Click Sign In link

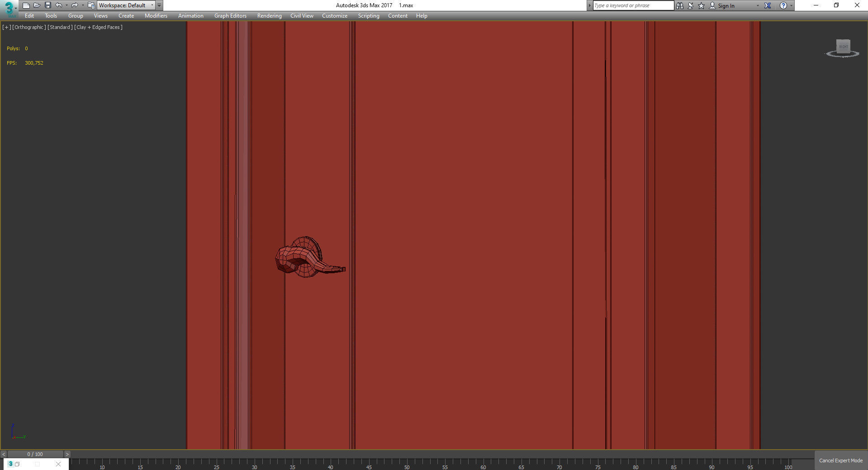(x=726, y=6)
